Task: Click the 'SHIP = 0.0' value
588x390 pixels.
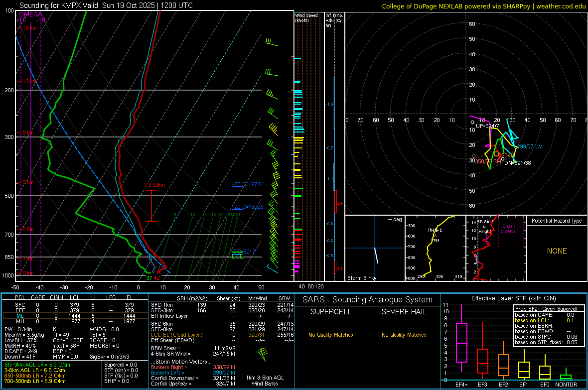Action: 117,381
